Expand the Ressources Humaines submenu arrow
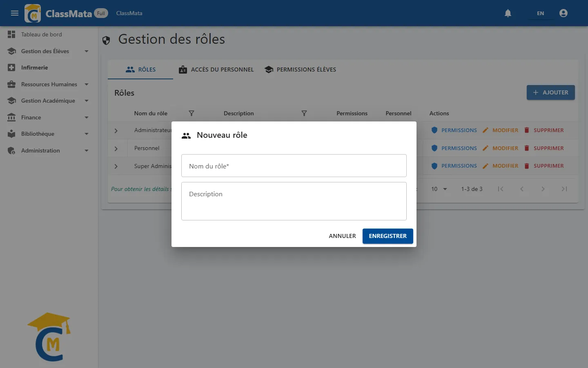Screen dimensions: 588x368 click(87, 84)
